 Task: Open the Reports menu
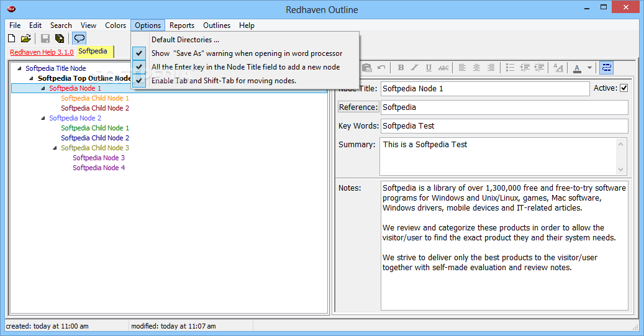pyautogui.click(x=182, y=25)
